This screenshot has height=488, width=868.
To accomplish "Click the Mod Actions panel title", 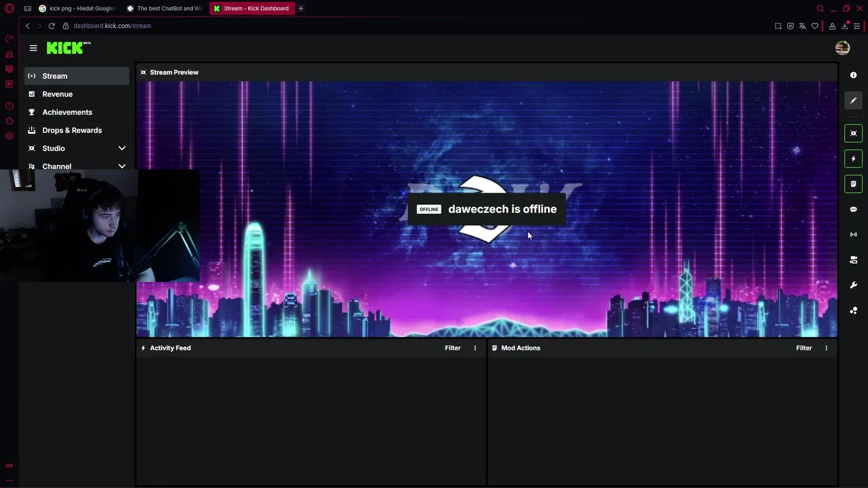I will [x=520, y=348].
